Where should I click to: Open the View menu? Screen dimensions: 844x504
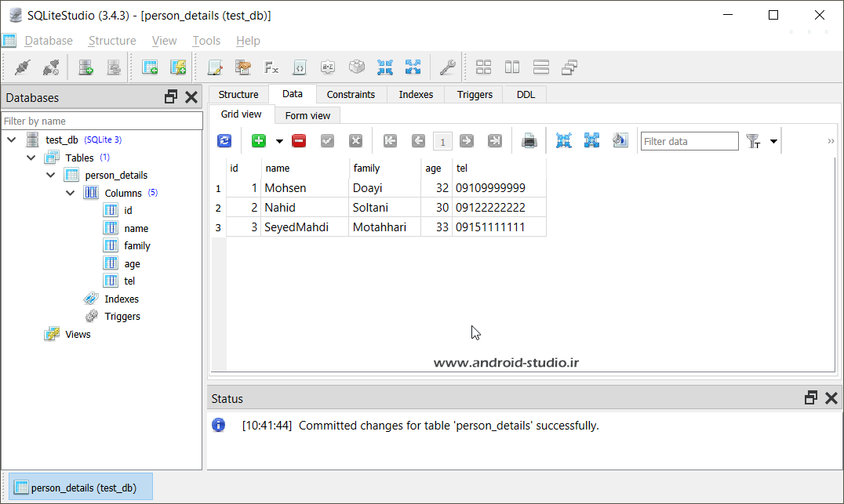pyautogui.click(x=164, y=41)
